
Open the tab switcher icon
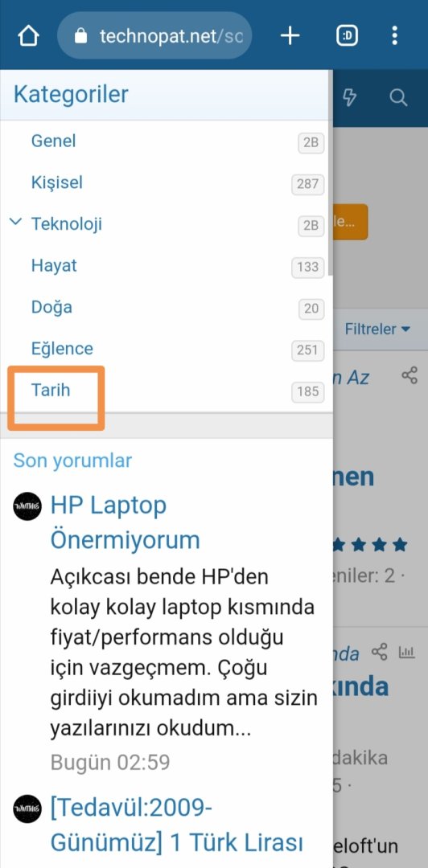click(x=347, y=36)
